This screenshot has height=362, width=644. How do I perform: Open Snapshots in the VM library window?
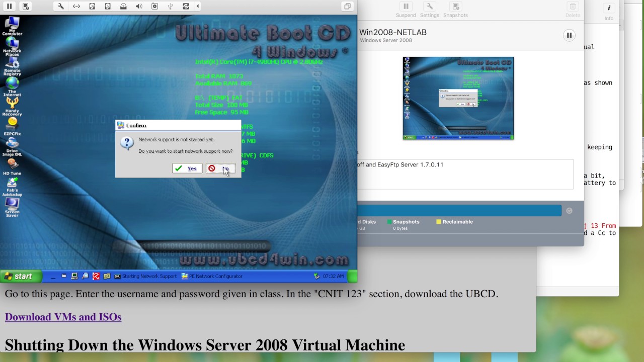pos(456,10)
